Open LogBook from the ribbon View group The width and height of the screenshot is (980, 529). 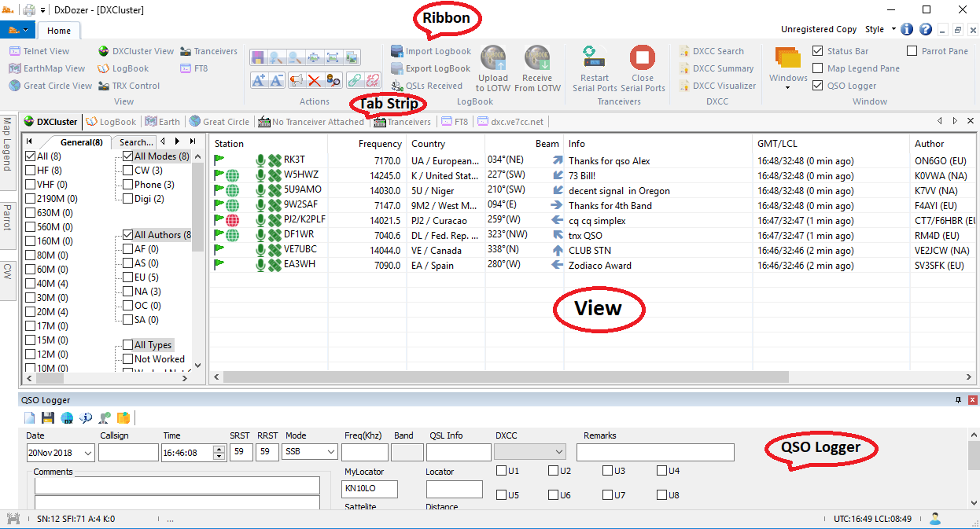pyautogui.click(x=123, y=68)
